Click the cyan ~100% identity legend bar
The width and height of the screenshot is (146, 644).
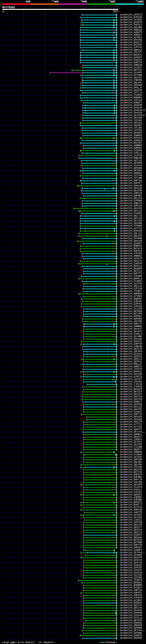(130, 4)
